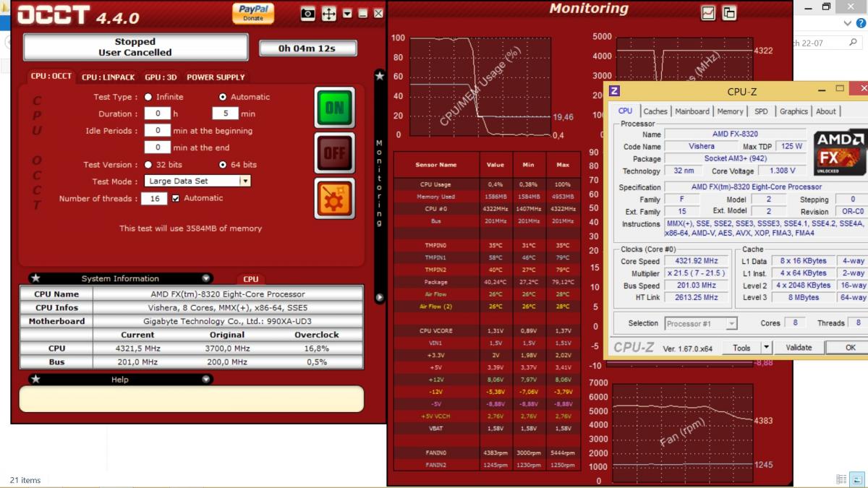The image size is (868, 488).
Task: Click the TMPIN1 sensor row
Action: (487, 257)
